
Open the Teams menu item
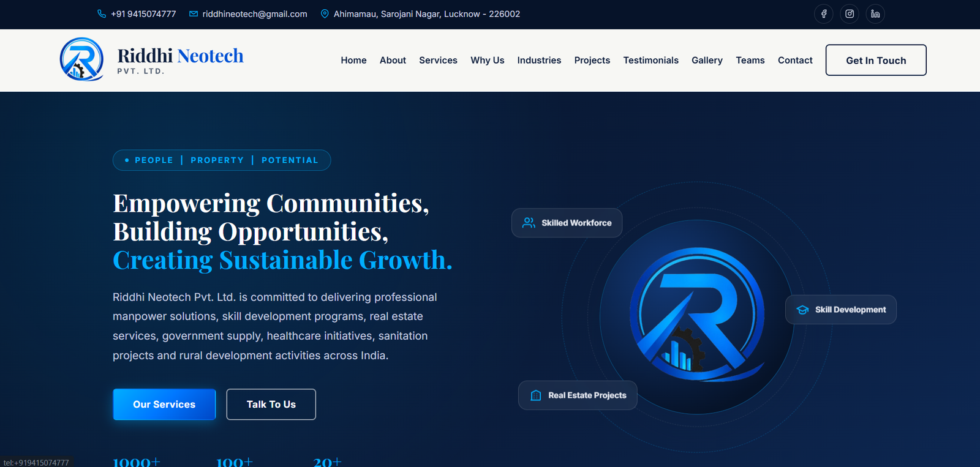(750, 60)
